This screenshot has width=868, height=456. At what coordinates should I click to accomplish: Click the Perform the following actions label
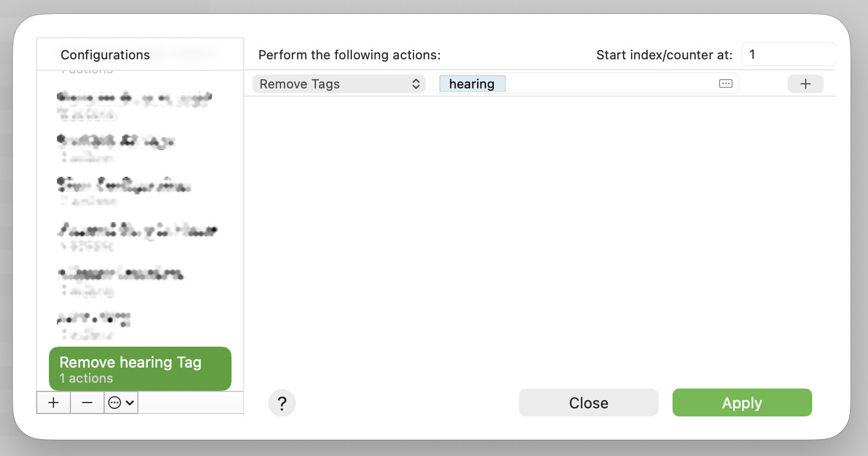pos(350,55)
